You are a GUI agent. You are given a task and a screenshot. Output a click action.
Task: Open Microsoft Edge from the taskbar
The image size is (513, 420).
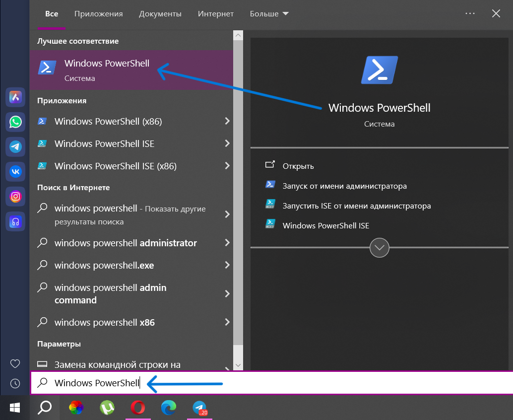[169, 408]
